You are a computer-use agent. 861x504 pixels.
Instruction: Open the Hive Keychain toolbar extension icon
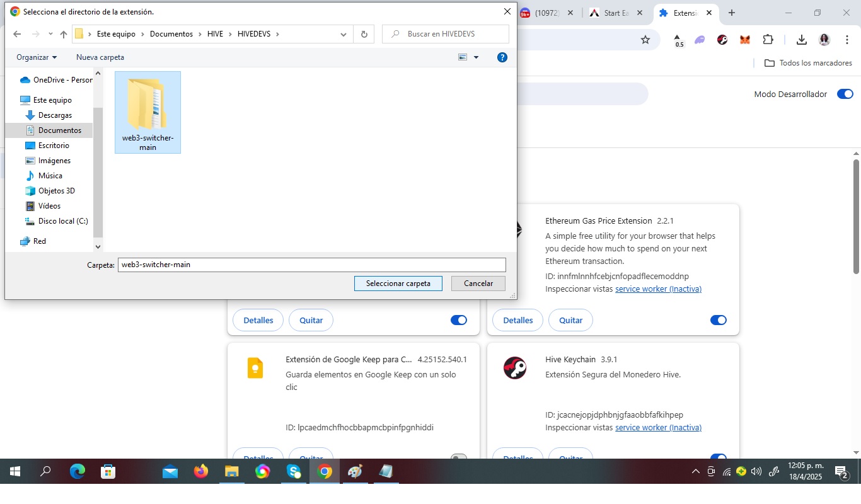722,40
